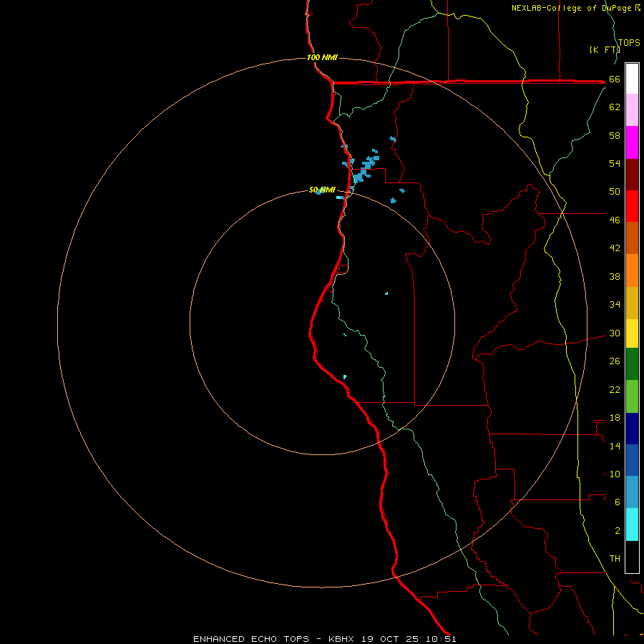Image resolution: width=644 pixels, height=644 pixels.
Task: Select the gold legend color band
Action: pos(632,303)
